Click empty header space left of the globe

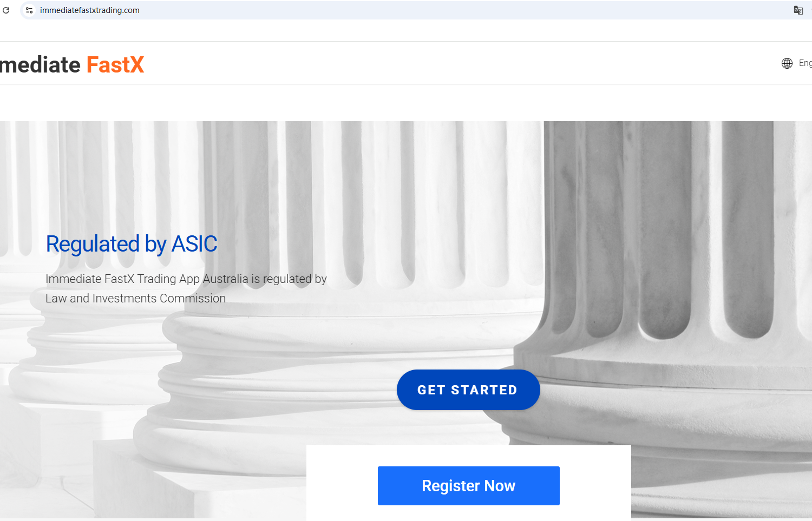point(460,63)
